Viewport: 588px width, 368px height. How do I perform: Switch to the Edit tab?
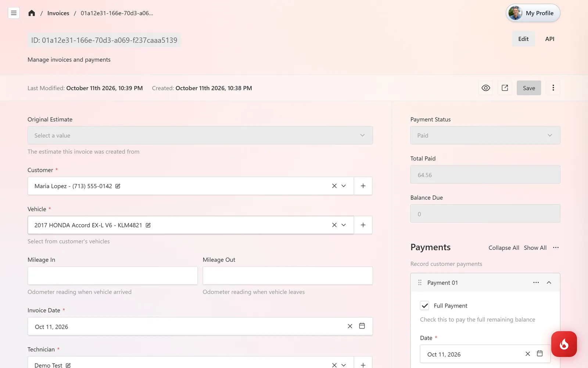pos(523,39)
